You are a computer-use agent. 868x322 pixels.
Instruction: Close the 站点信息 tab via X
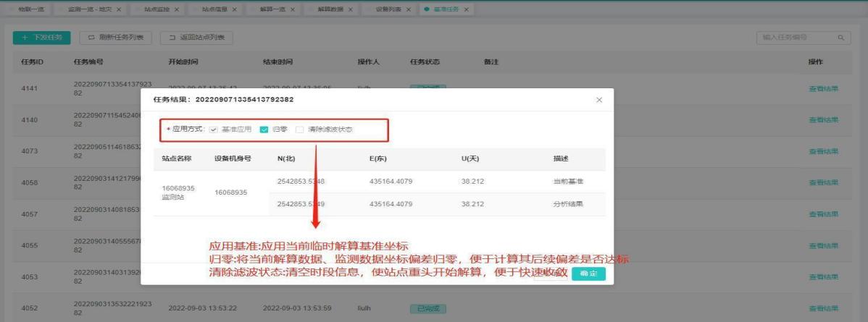tap(233, 9)
